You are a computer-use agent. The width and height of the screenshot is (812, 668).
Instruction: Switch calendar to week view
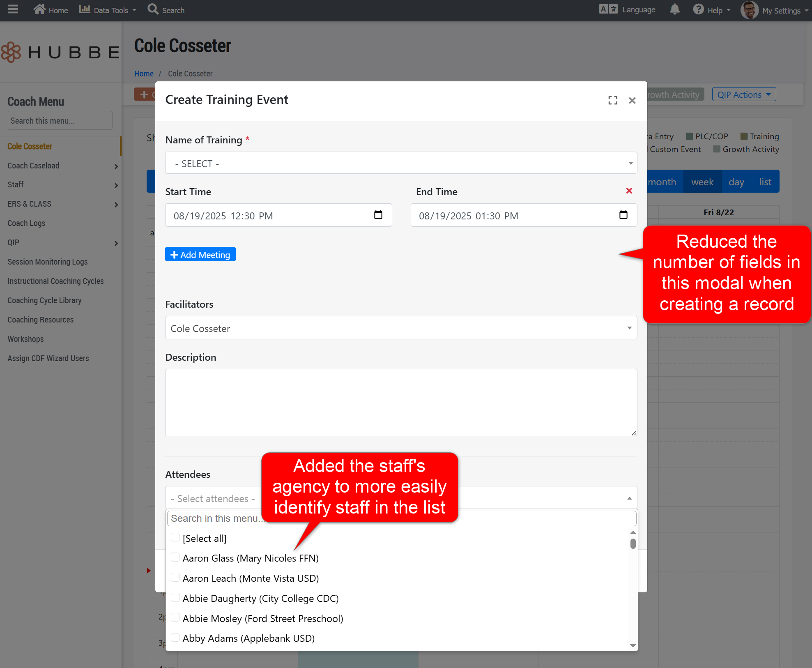702,182
